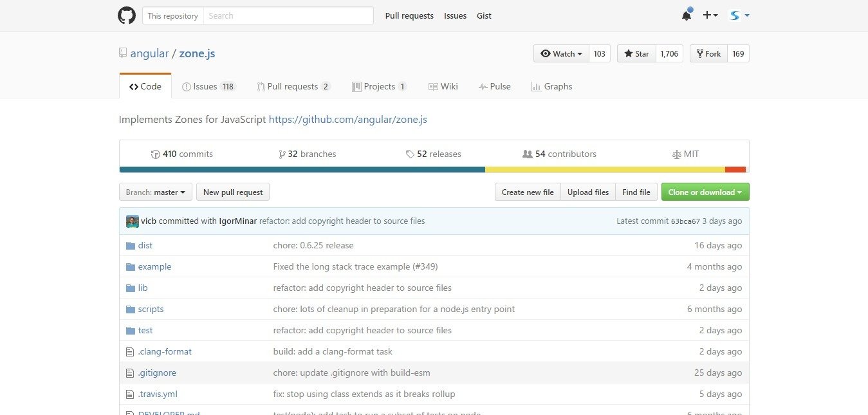Open the dist folder icon
This screenshot has height=415, width=868.
130,246
